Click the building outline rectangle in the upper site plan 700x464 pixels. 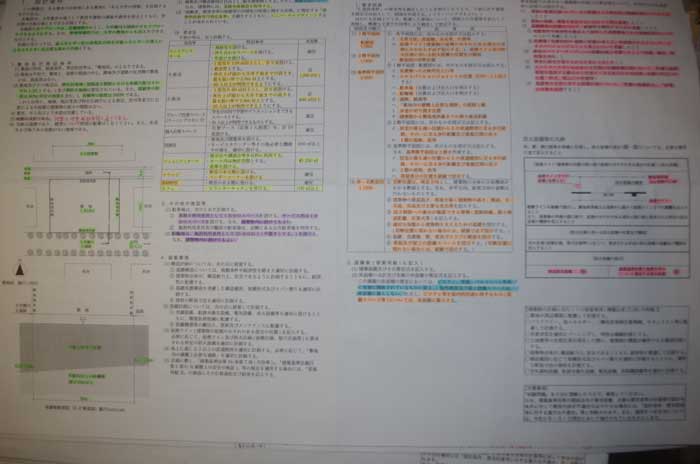point(82,200)
